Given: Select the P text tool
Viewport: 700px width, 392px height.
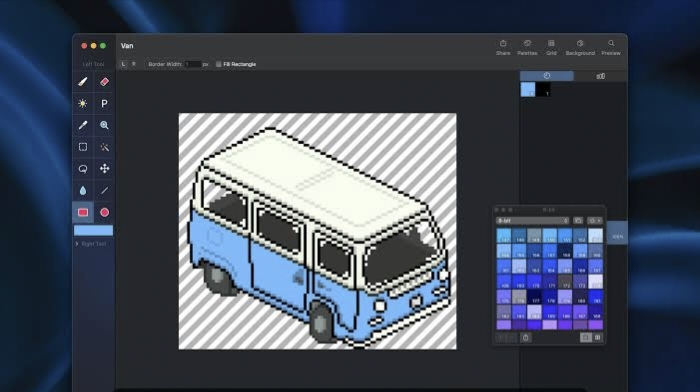Looking at the screenshot, I should pyautogui.click(x=104, y=104).
